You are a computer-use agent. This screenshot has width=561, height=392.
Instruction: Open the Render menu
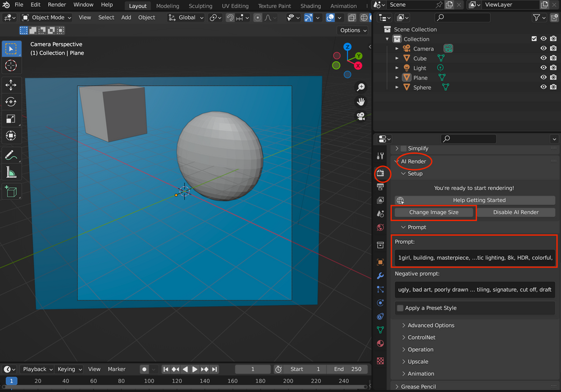[57, 4]
